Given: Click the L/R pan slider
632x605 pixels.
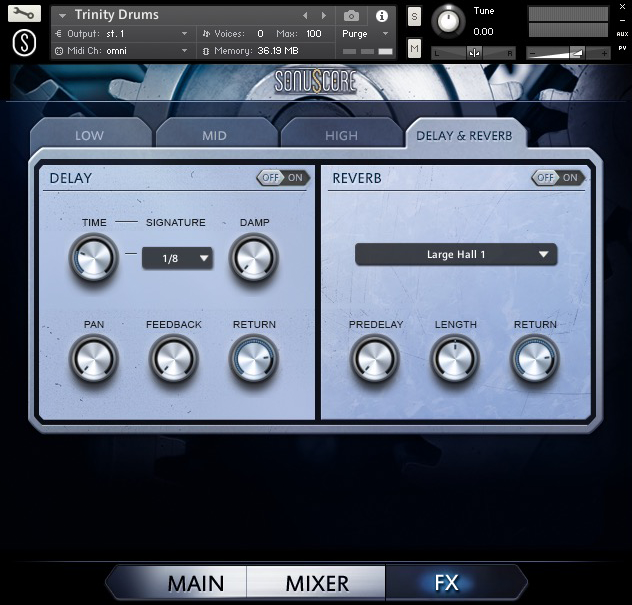Looking at the screenshot, I should point(474,53).
